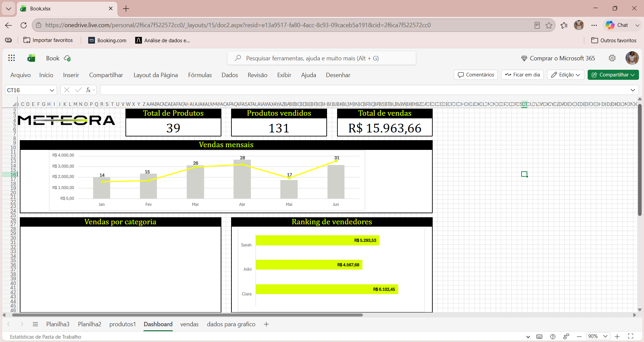Switch to the vendas sheet tab
The height and width of the screenshot is (342, 644).
click(x=190, y=324)
